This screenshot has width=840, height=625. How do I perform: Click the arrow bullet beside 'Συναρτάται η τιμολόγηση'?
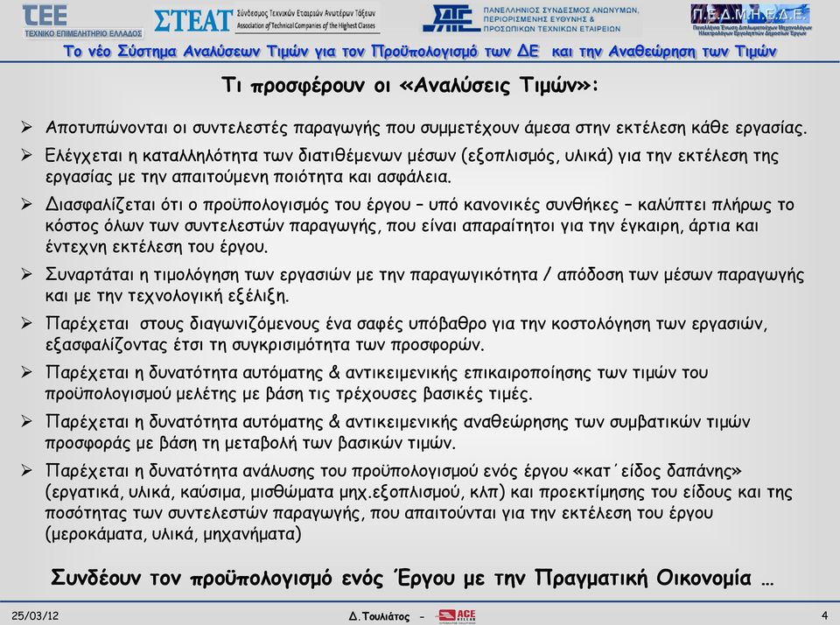[x=27, y=275]
